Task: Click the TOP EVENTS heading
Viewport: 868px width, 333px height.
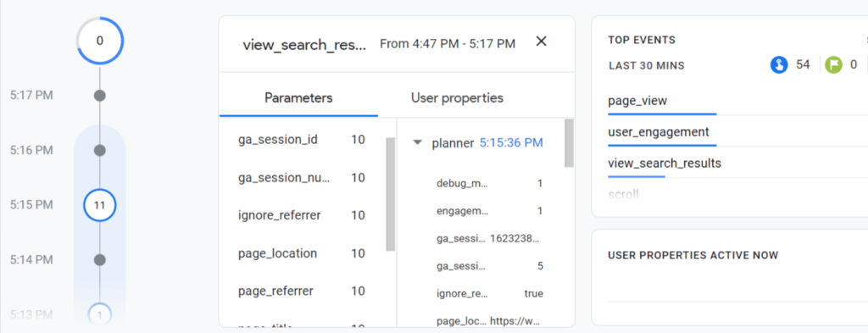Action: [x=642, y=41]
